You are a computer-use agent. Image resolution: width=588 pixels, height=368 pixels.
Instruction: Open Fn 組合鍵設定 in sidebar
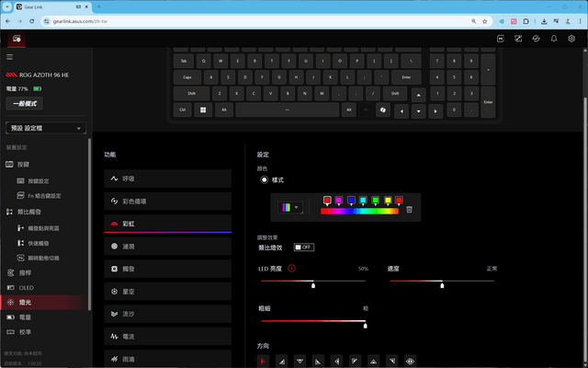(x=44, y=196)
